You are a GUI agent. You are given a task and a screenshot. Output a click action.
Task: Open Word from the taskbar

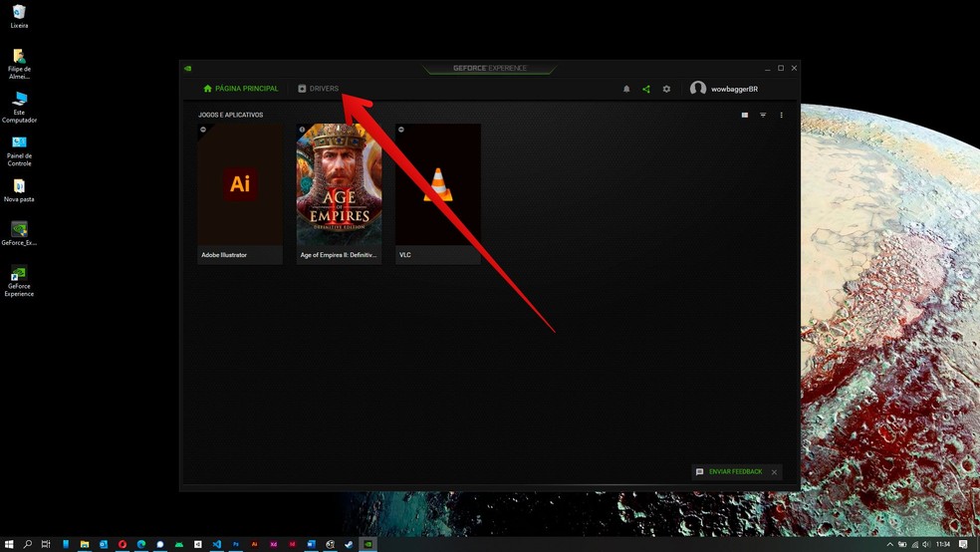pyautogui.click(x=312, y=544)
